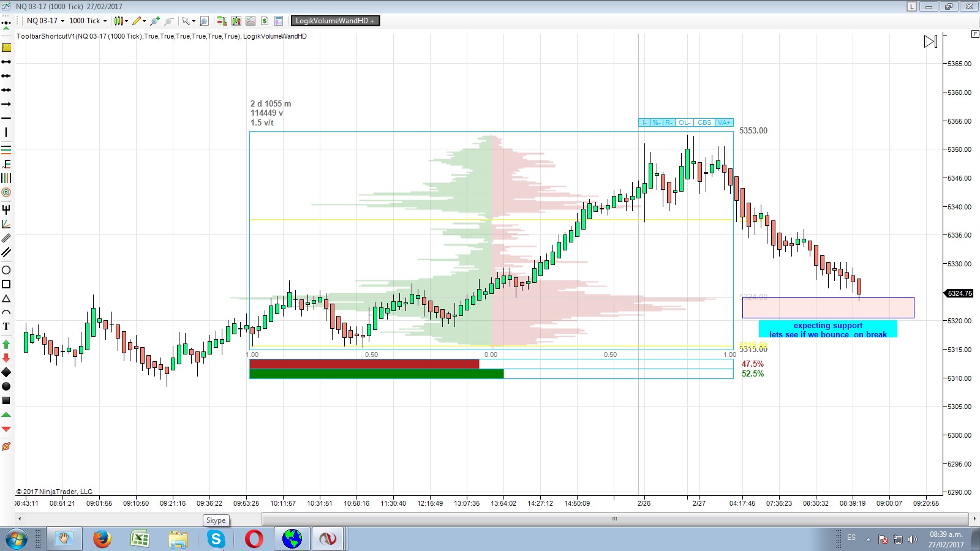Toggle the R- volume profile button

[x=669, y=122]
